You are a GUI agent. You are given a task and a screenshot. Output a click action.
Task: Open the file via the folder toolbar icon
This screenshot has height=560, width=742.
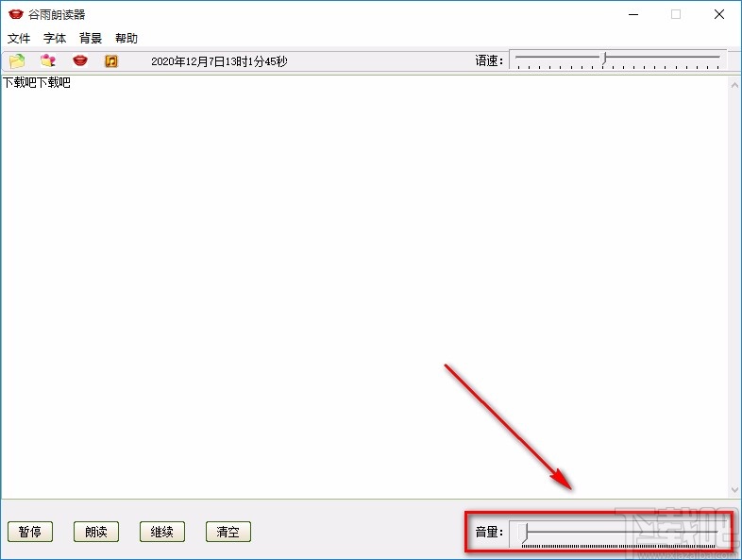17,61
